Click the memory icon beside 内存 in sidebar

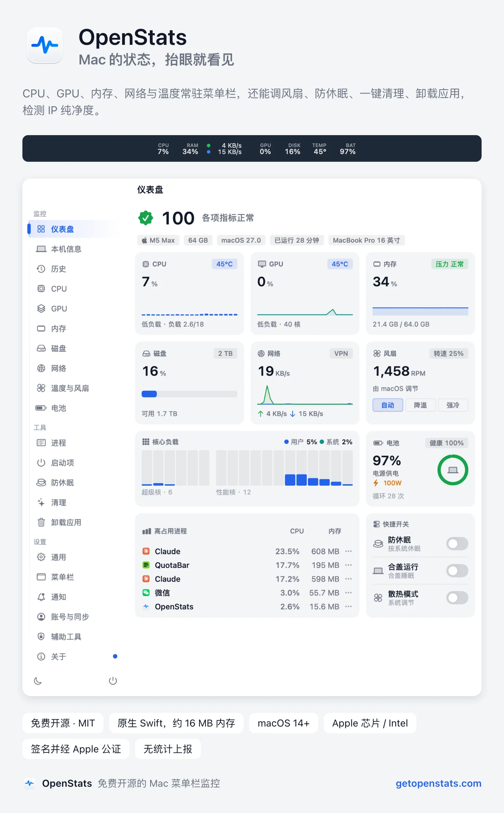pos(41,328)
